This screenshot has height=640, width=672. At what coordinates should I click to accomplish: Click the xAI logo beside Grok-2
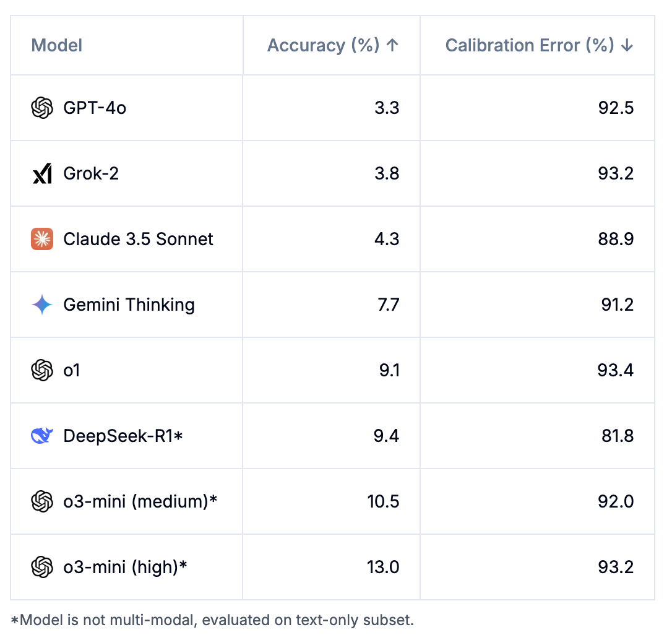tap(42, 173)
